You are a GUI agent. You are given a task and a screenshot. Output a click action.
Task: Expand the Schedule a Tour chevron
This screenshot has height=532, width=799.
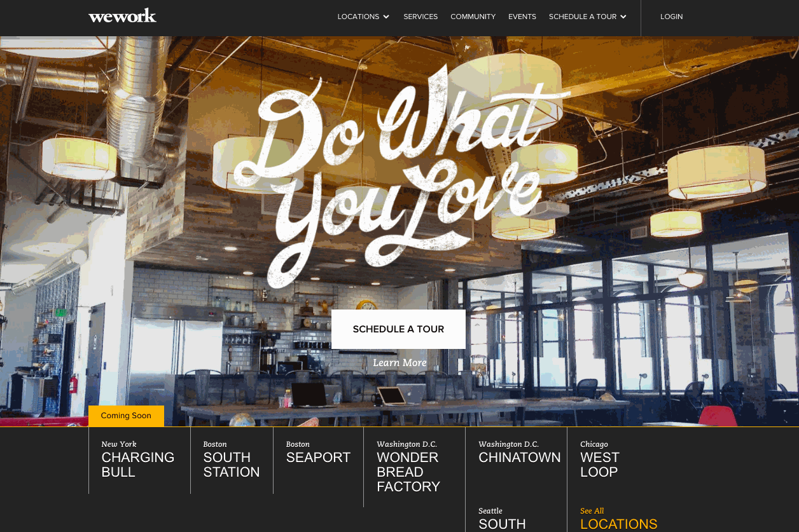623,17
